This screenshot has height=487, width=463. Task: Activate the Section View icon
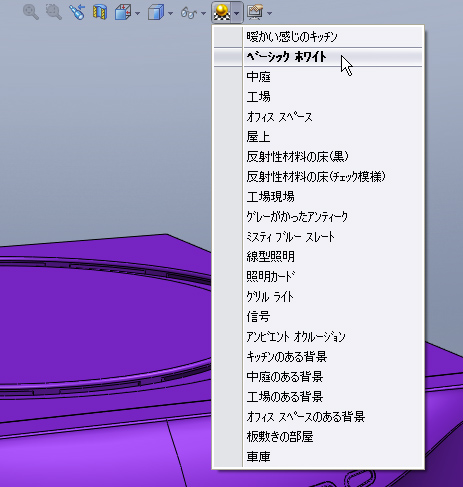click(100, 13)
